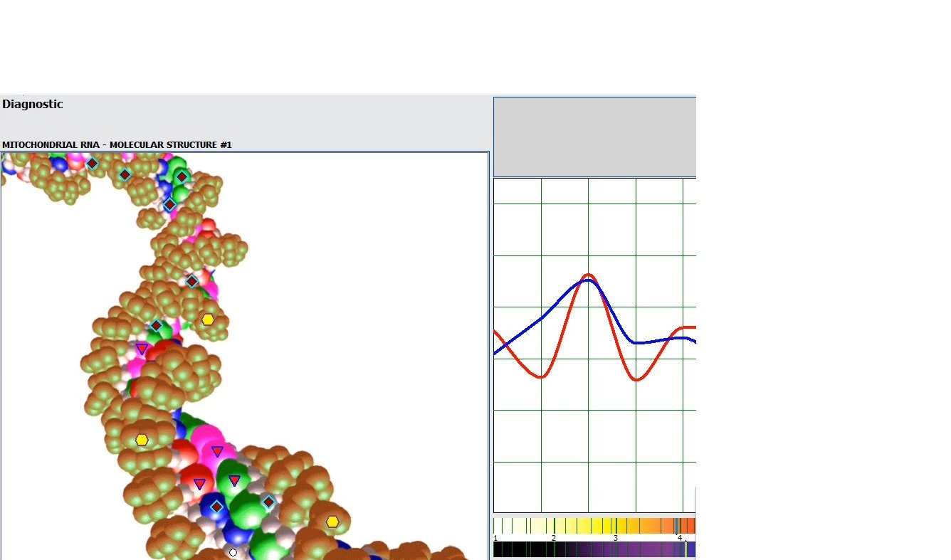Click the rightmost yellow hexagon marker
This screenshot has height=560, width=951.
(x=332, y=522)
